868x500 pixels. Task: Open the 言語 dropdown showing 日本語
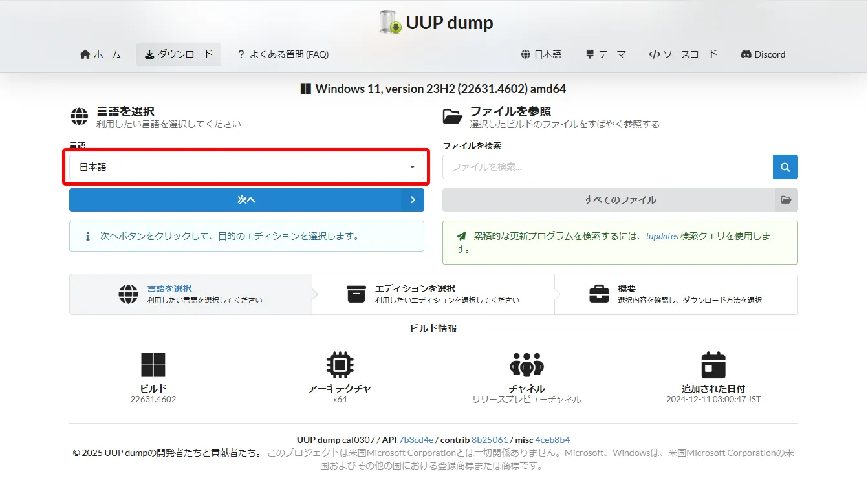point(246,167)
